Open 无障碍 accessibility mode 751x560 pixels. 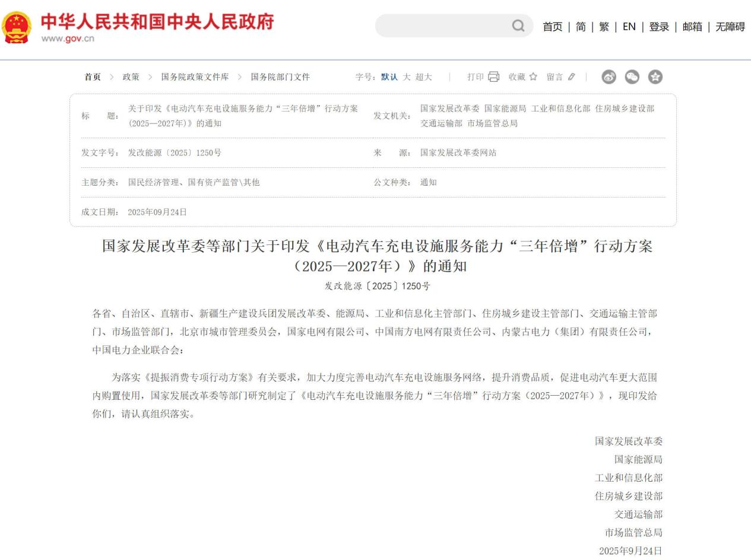pos(730,27)
